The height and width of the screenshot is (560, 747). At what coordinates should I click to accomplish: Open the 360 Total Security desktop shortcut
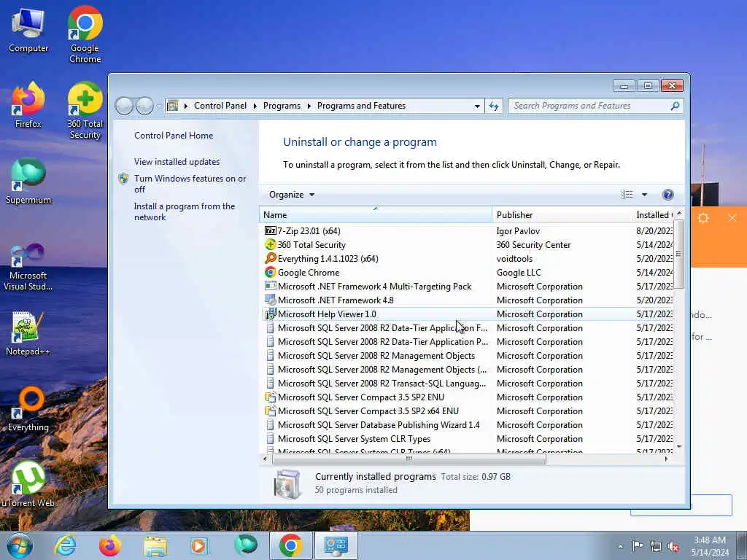(85, 111)
